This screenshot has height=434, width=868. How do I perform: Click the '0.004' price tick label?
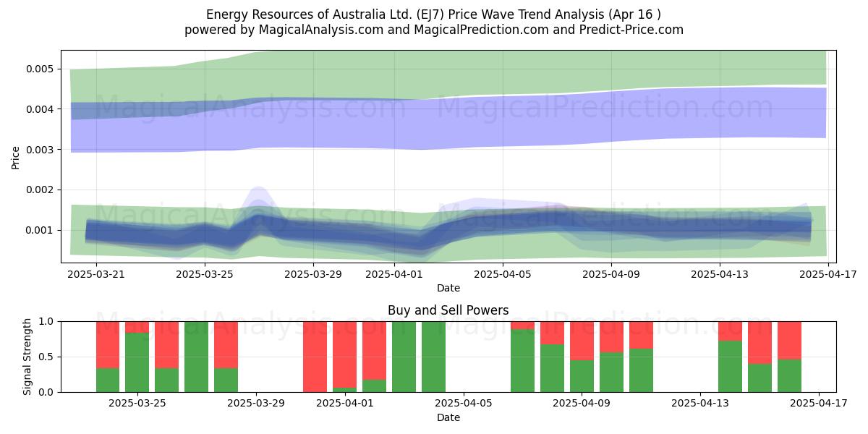tap(41, 109)
